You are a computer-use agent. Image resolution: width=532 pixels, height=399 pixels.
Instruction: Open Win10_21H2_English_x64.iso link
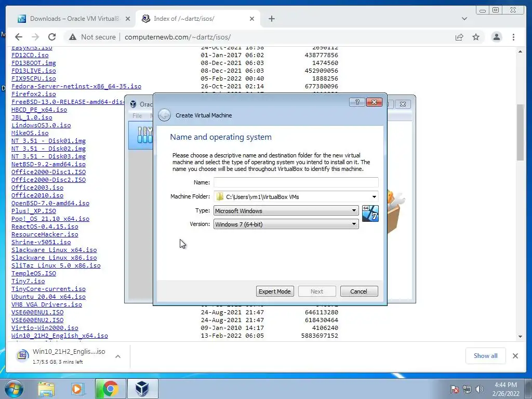[60, 336]
